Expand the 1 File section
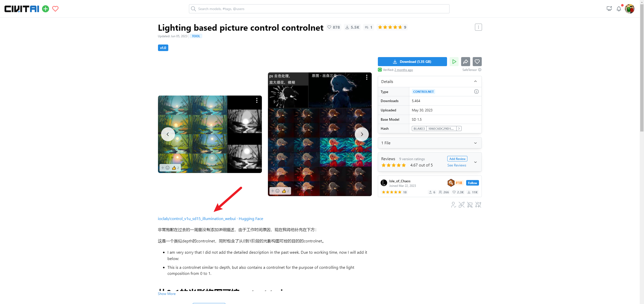This screenshot has height=304, width=644. click(x=430, y=143)
